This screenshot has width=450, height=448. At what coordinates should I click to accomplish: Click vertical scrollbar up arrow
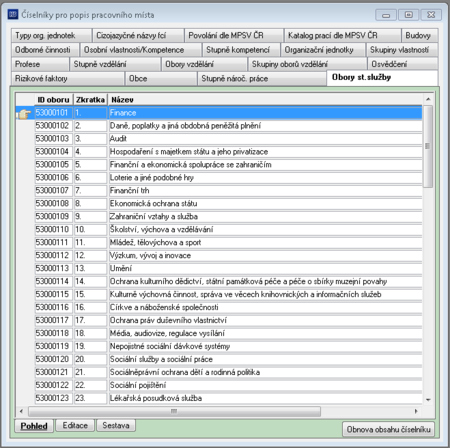(x=428, y=99)
